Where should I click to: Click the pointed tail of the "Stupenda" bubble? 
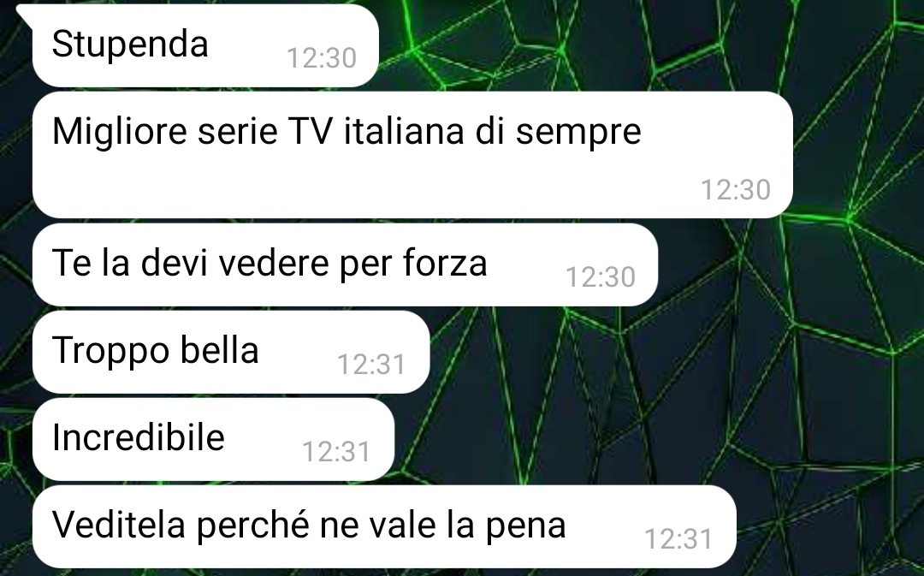pos(25,13)
